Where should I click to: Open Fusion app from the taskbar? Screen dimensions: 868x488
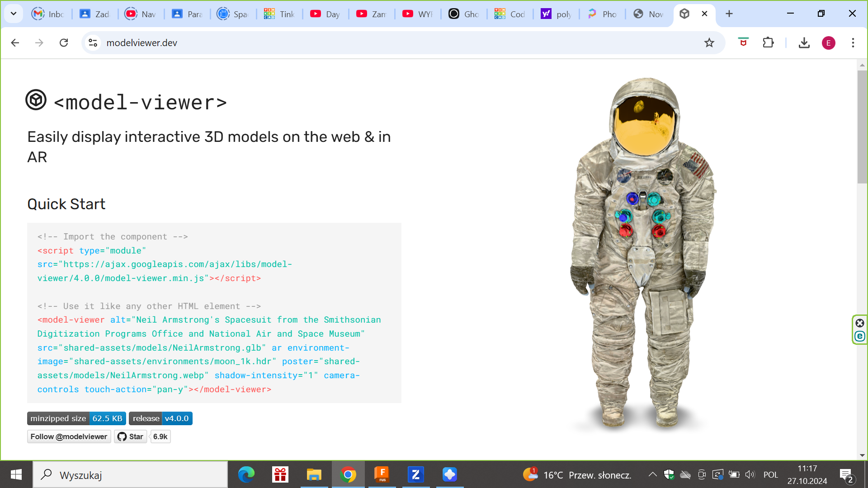pos(382,474)
